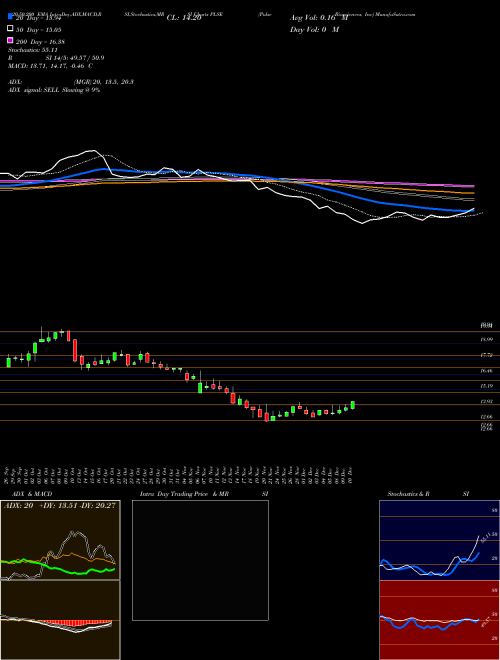
Task: Click the 15.19 price axis label
Action: (486, 386)
